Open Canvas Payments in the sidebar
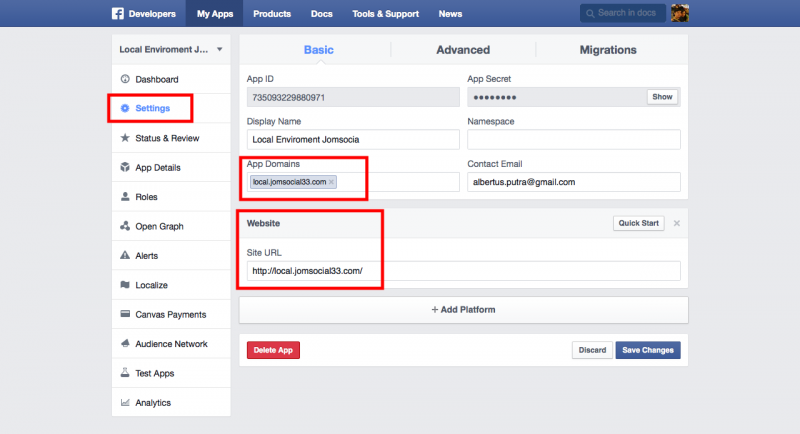800x434 pixels. (x=171, y=314)
